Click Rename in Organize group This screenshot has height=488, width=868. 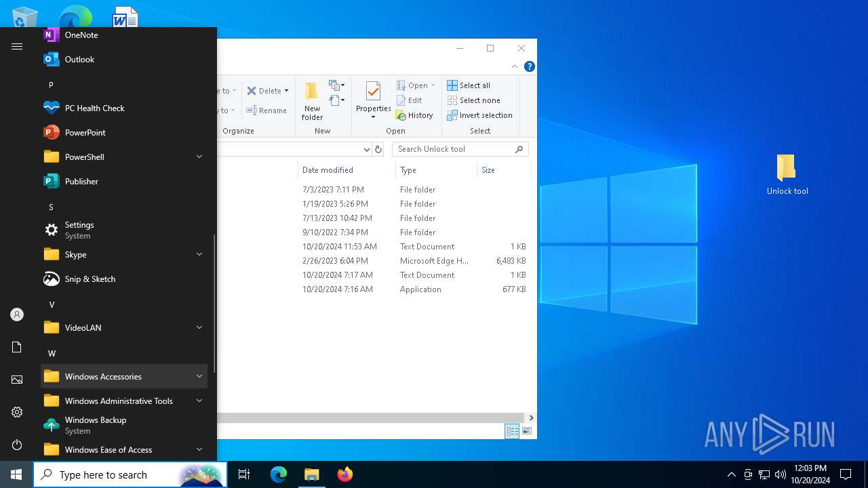(x=267, y=110)
